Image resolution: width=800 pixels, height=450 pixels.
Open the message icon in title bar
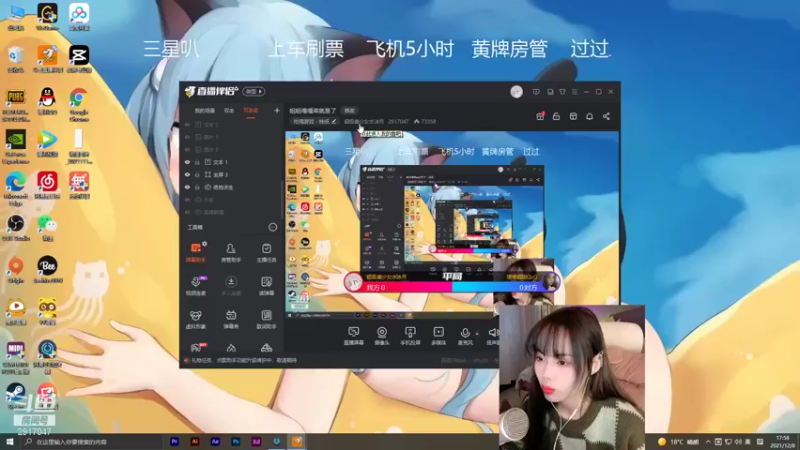coord(536,92)
